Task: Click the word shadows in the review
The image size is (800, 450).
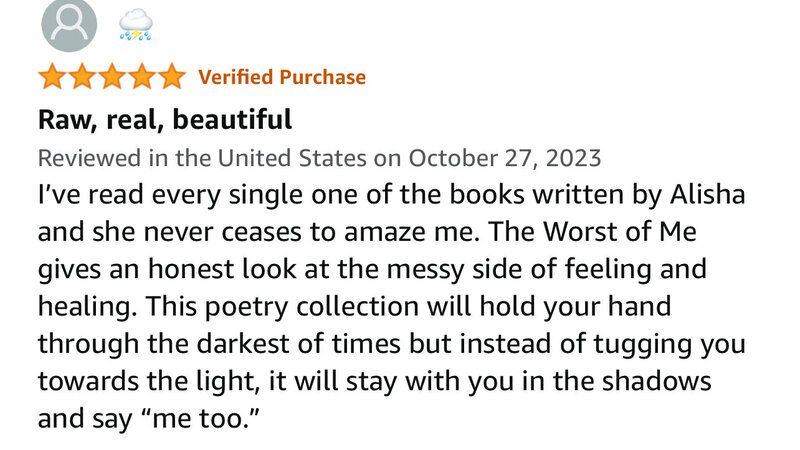Action: pyautogui.click(x=656, y=381)
